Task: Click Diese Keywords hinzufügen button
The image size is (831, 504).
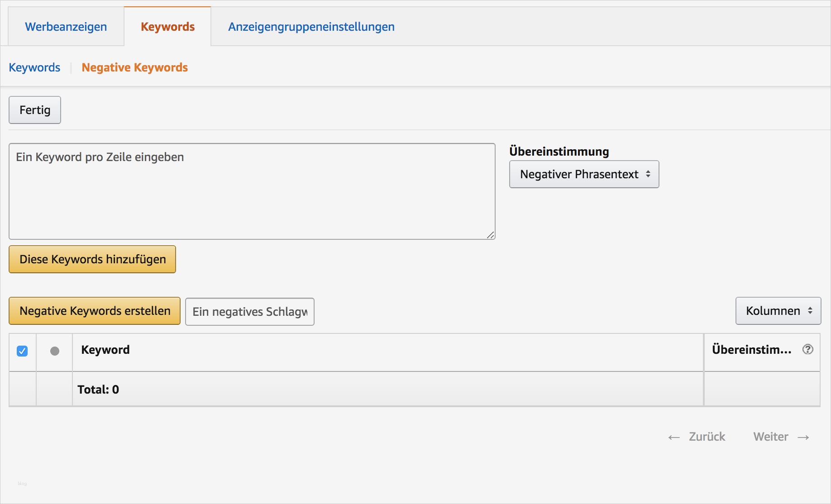Action: [92, 259]
